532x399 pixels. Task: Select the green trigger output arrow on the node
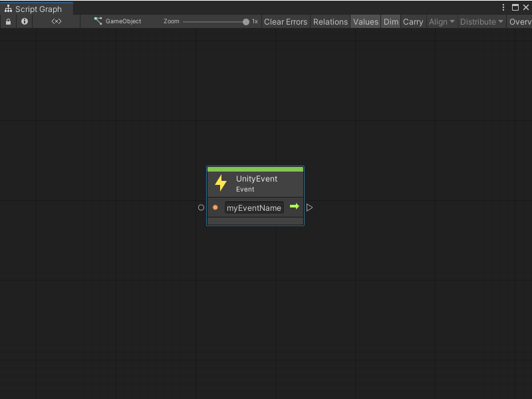pos(295,207)
